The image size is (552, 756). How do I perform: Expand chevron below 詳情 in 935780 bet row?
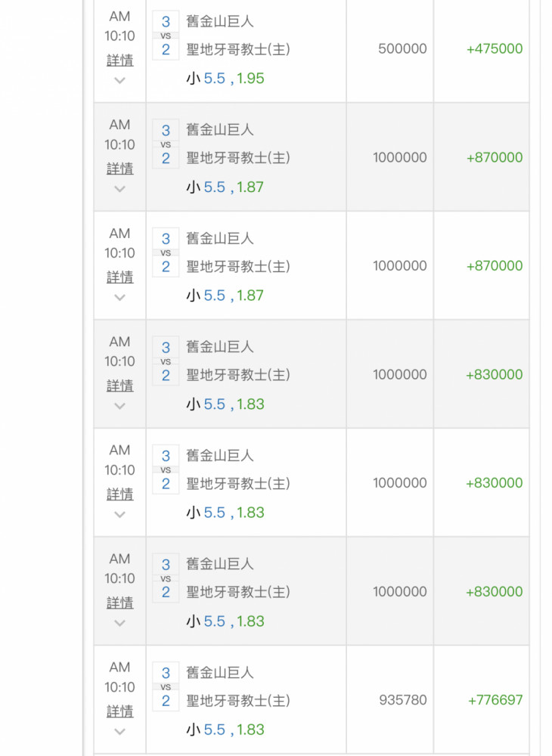coord(119,731)
